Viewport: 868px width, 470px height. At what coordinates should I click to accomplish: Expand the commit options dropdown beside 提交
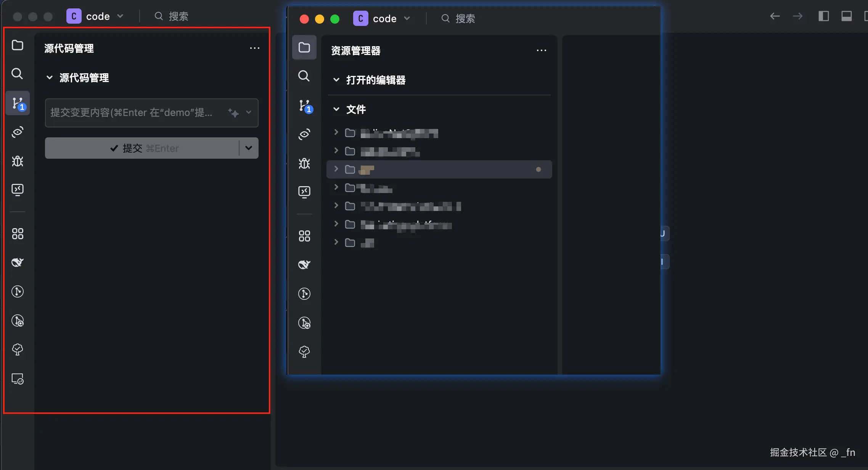tap(248, 148)
